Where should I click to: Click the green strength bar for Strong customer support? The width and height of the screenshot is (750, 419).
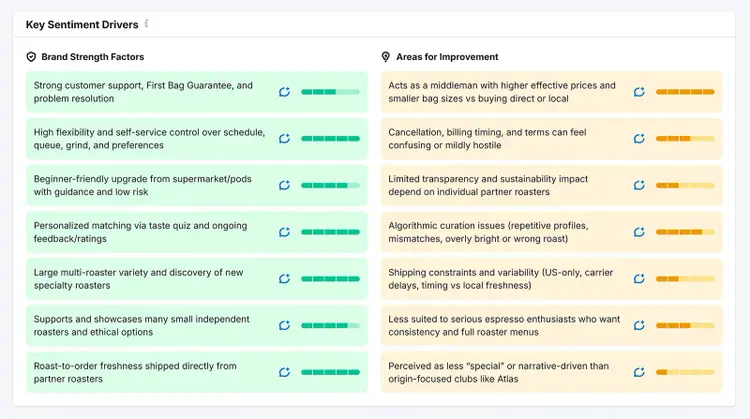click(331, 92)
